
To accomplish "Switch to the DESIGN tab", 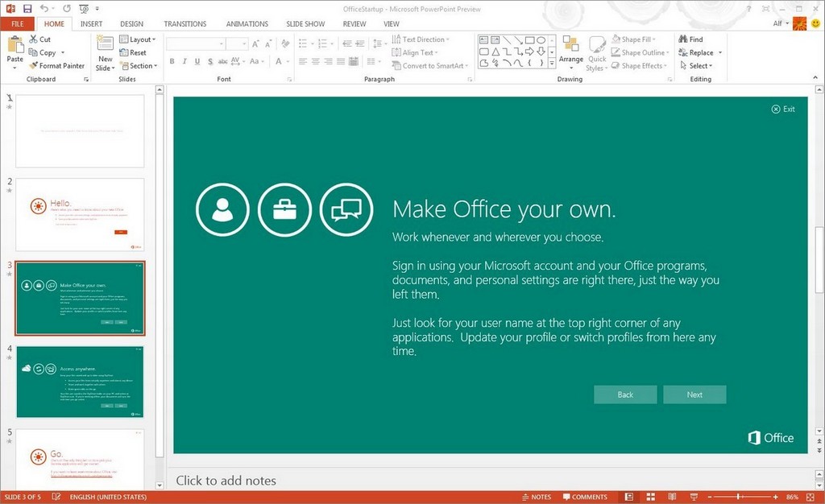I will pyautogui.click(x=131, y=23).
